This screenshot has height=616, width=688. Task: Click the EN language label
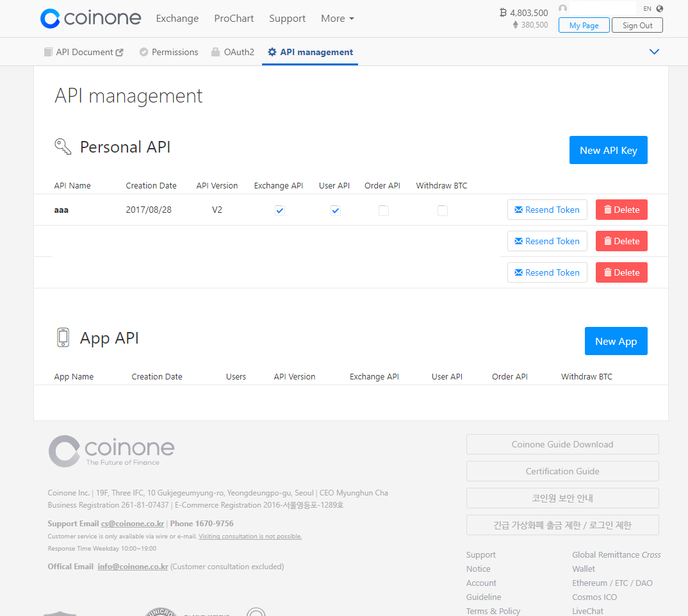(x=647, y=9)
